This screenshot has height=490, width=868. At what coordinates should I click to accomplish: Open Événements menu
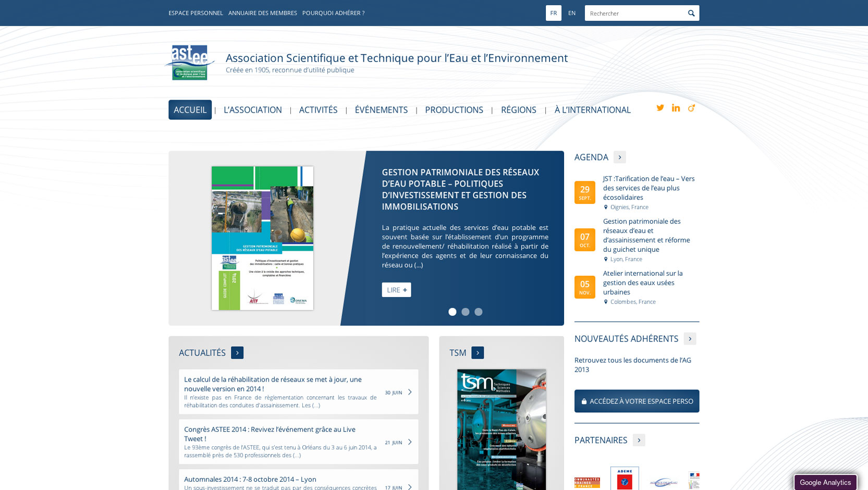381,110
